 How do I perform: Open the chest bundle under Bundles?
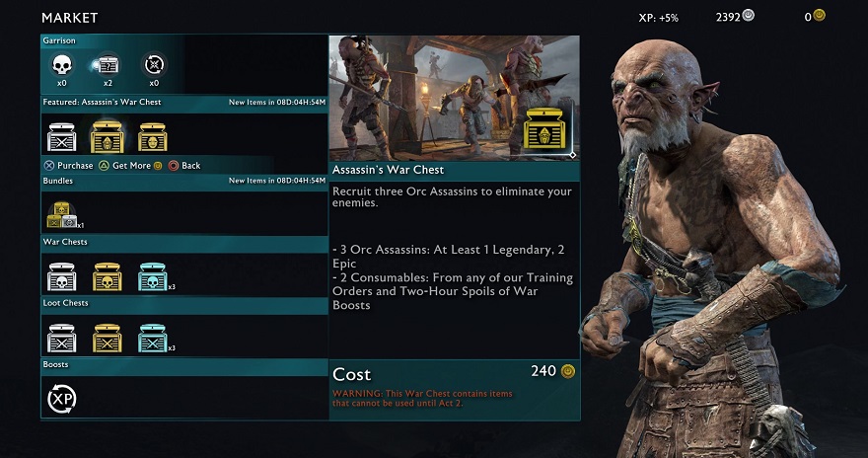click(62, 215)
